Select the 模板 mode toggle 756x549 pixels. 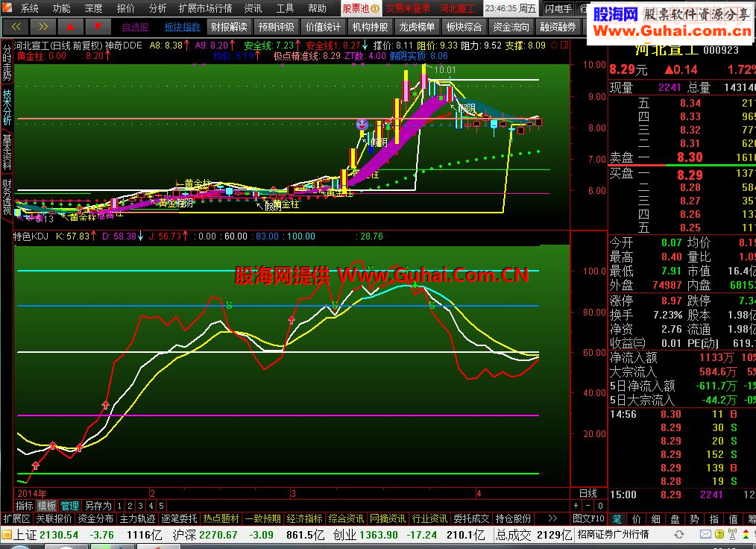click(x=47, y=506)
